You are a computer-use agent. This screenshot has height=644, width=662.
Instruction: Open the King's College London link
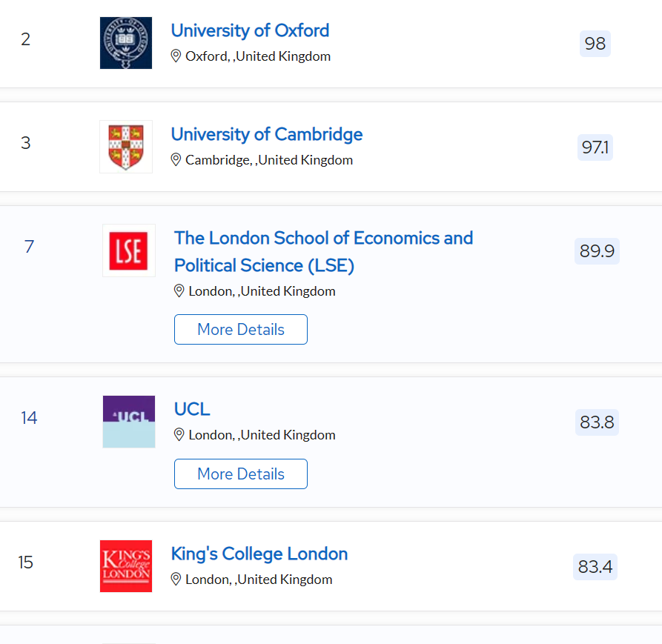(x=259, y=554)
